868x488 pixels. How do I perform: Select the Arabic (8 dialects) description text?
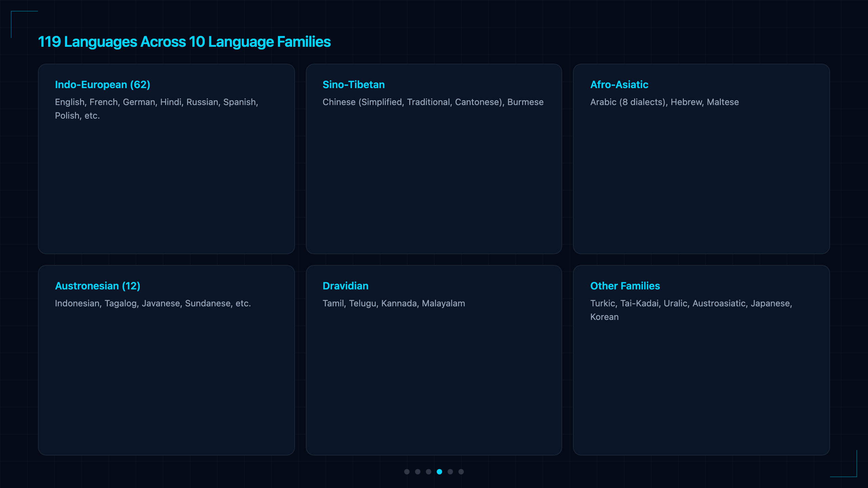(665, 102)
